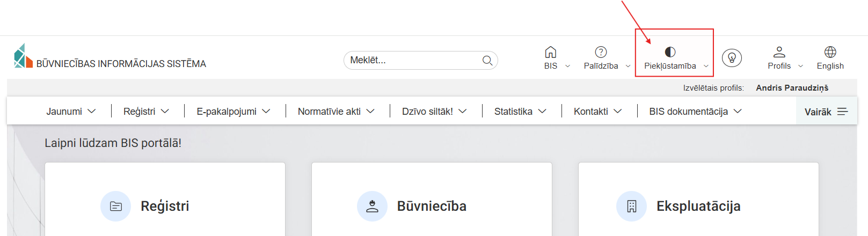Click the lightbulb icon in header
This screenshot has width=868, height=236.
(x=732, y=58)
